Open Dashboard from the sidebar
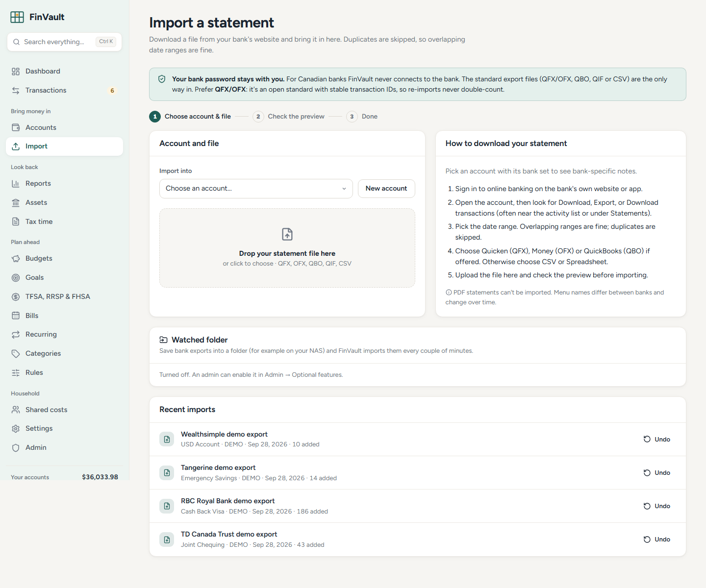Screen dimensions: 706x588 64,72
